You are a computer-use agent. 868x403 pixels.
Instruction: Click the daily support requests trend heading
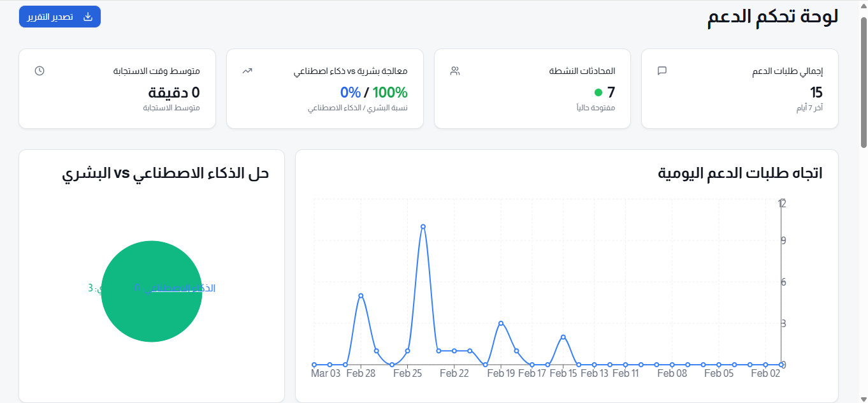(x=740, y=173)
